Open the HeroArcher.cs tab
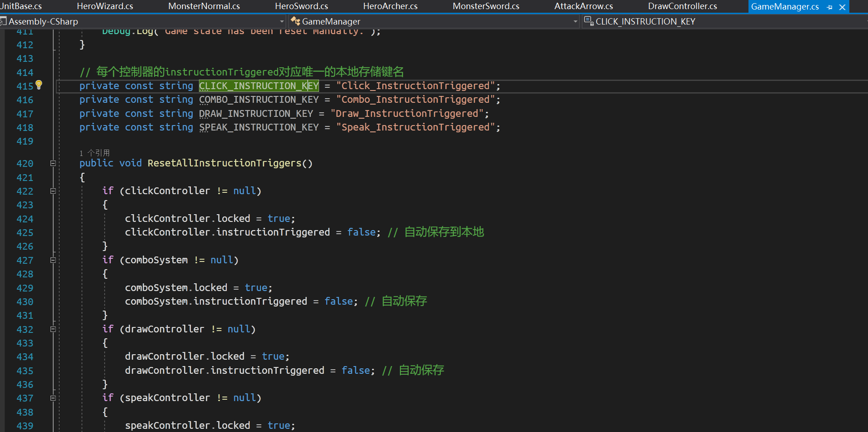Image resolution: width=868 pixels, height=432 pixels. pyautogui.click(x=390, y=6)
